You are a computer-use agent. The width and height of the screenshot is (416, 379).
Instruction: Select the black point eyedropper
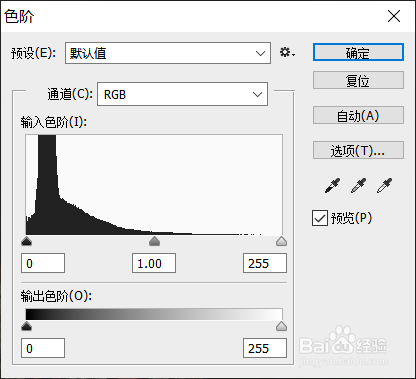(x=332, y=186)
